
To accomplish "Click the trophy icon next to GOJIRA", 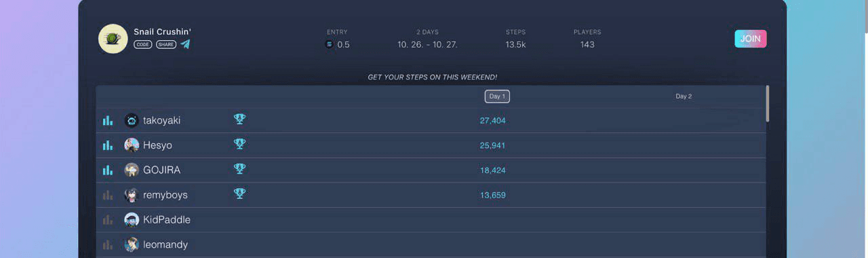I will (x=239, y=168).
